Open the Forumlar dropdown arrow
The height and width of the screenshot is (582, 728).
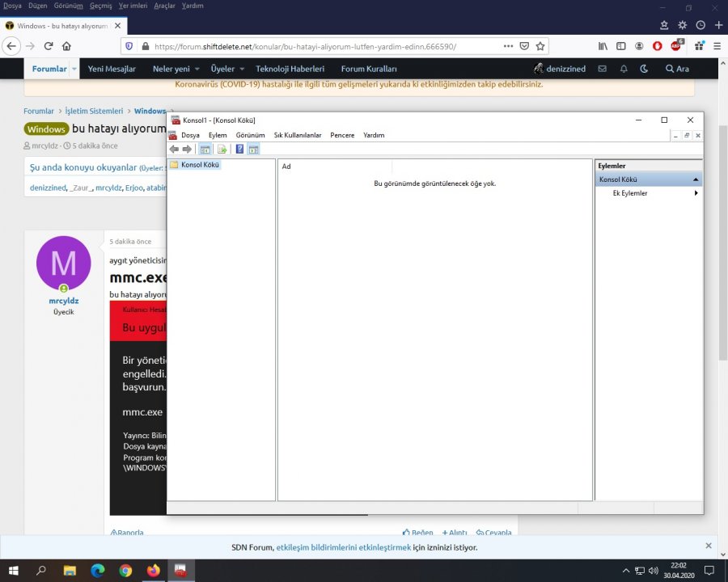[74, 69]
